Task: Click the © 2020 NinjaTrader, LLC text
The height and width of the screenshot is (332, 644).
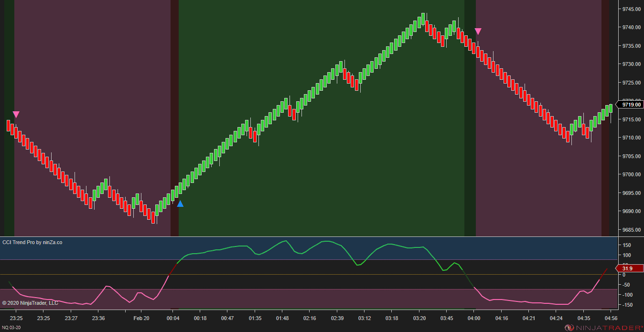Action: [x=30, y=303]
